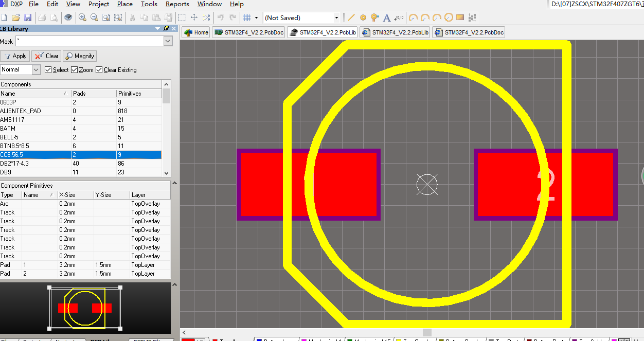Cut the selected objects
The height and width of the screenshot is (341, 644).
132,17
